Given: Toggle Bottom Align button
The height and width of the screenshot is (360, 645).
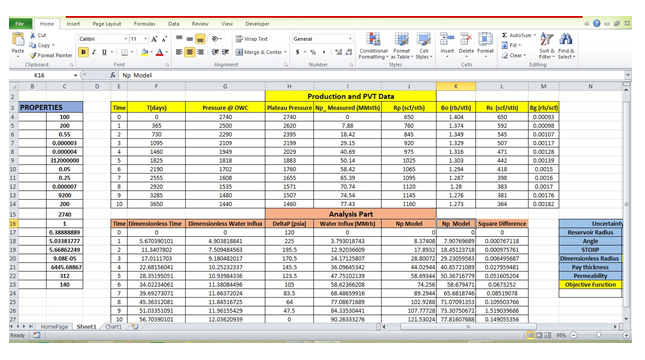Looking at the screenshot, I should (x=200, y=39).
